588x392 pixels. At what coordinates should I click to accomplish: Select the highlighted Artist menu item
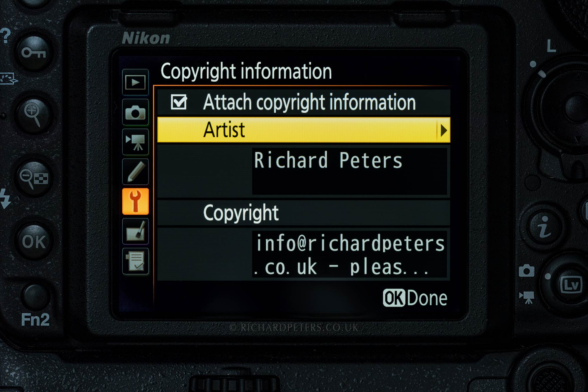click(304, 130)
